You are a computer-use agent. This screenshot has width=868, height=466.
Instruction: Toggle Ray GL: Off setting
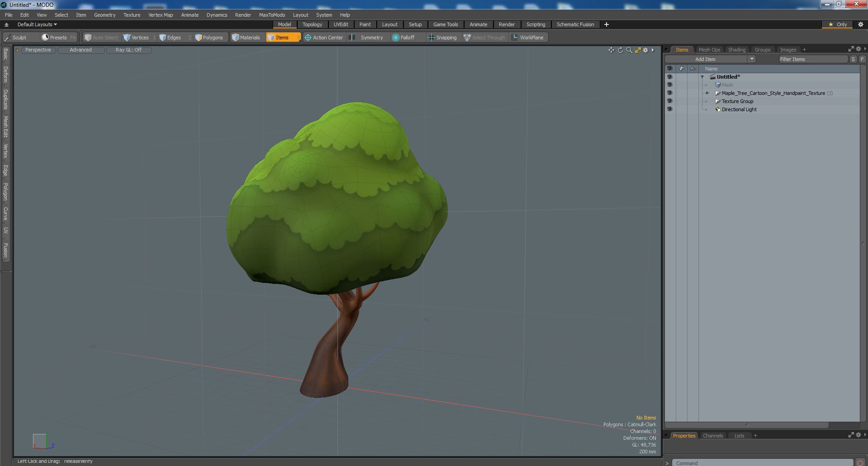click(128, 50)
